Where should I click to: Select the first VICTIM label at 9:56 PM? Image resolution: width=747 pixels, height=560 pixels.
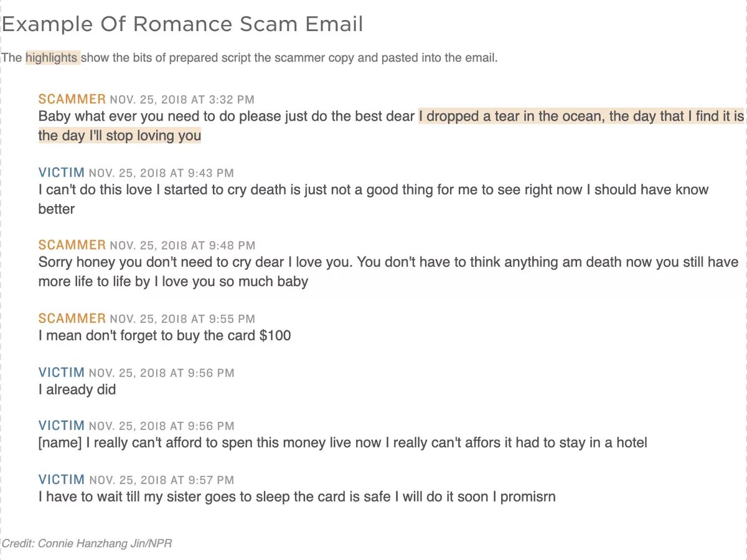coord(62,373)
